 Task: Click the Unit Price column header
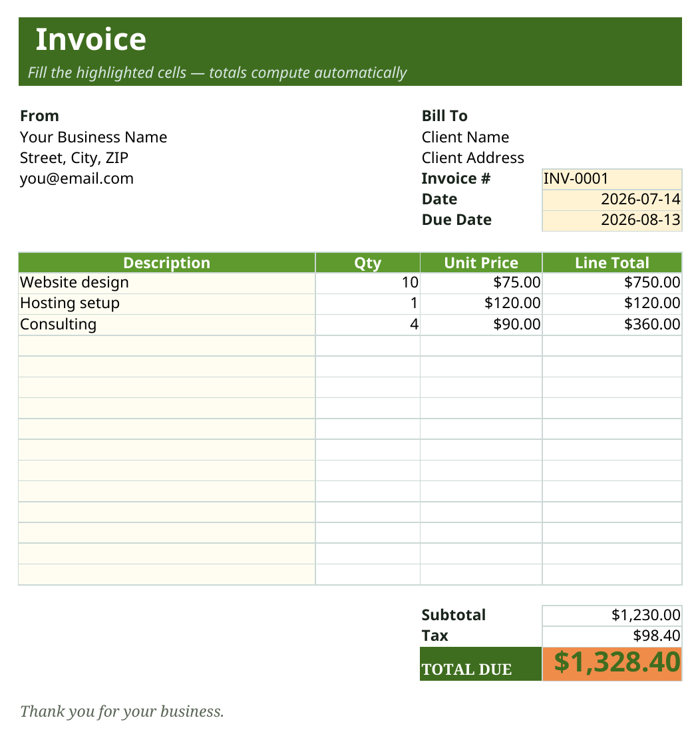481,263
